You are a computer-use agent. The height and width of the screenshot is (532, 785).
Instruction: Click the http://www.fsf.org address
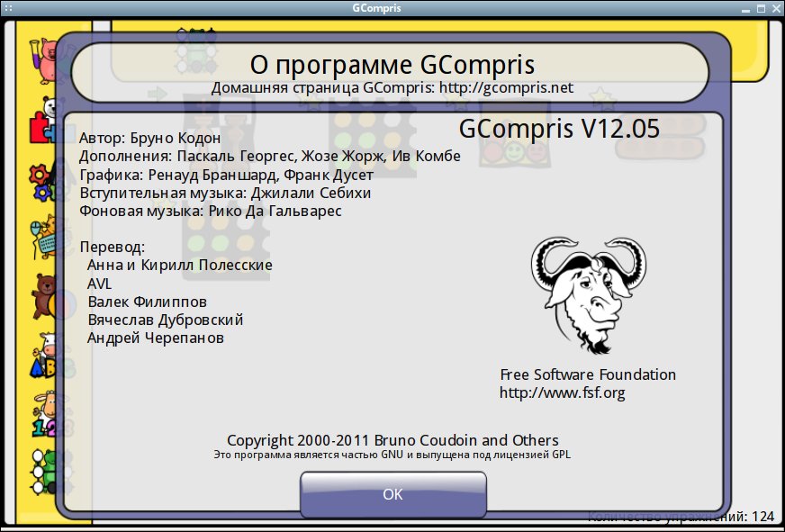(x=563, y=392)
